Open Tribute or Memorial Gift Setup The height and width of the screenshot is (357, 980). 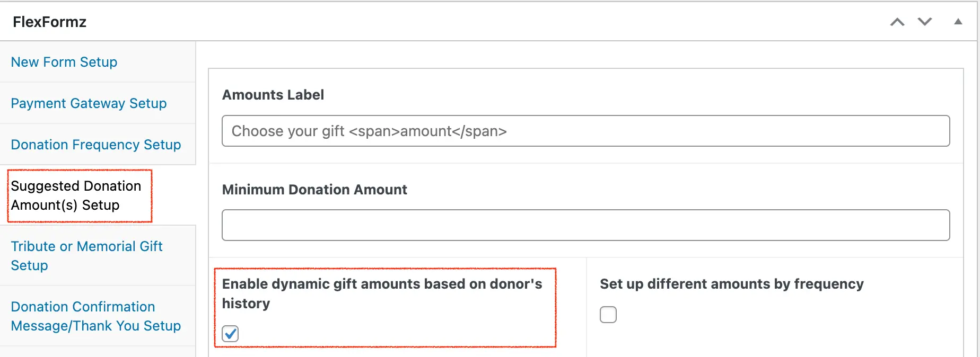point(86,256)
